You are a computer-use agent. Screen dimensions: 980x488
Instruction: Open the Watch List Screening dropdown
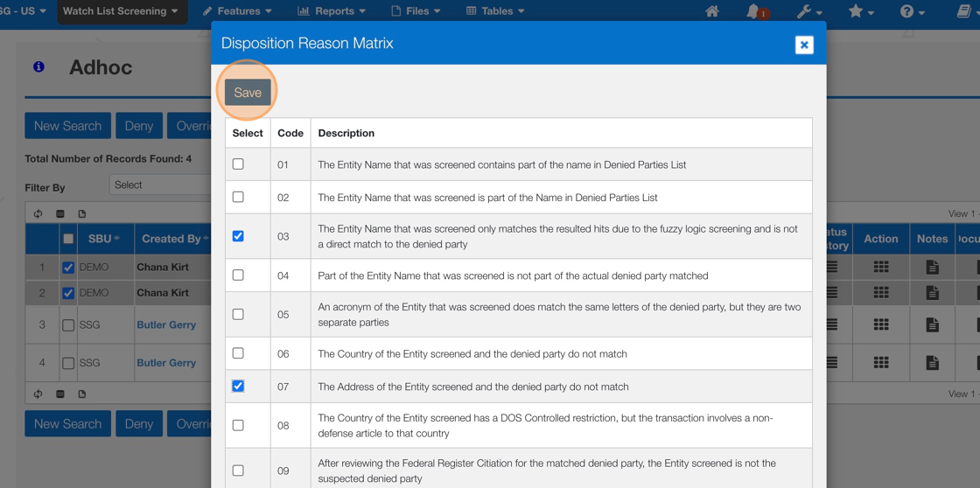click(x=122, y=11)
